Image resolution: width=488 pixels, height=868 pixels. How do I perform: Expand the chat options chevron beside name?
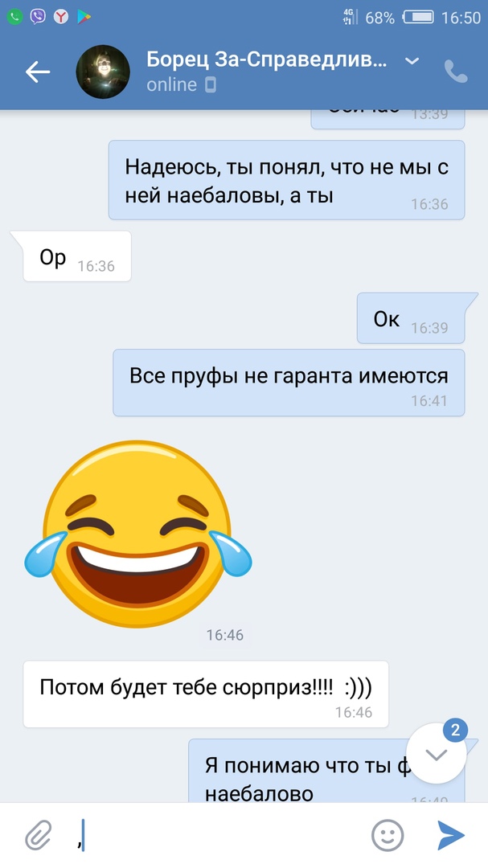click(x=412, y=61)
